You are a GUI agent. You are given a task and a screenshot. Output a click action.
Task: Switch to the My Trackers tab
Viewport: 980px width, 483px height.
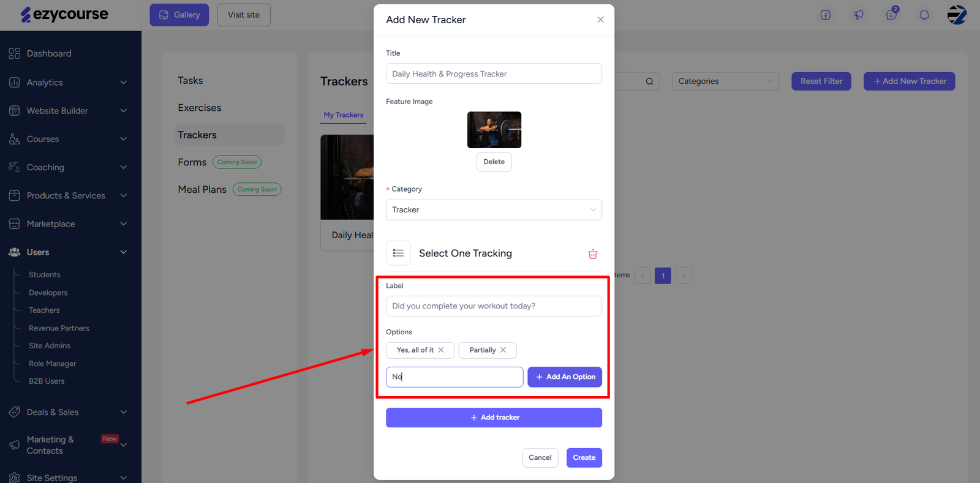(344, 115)
